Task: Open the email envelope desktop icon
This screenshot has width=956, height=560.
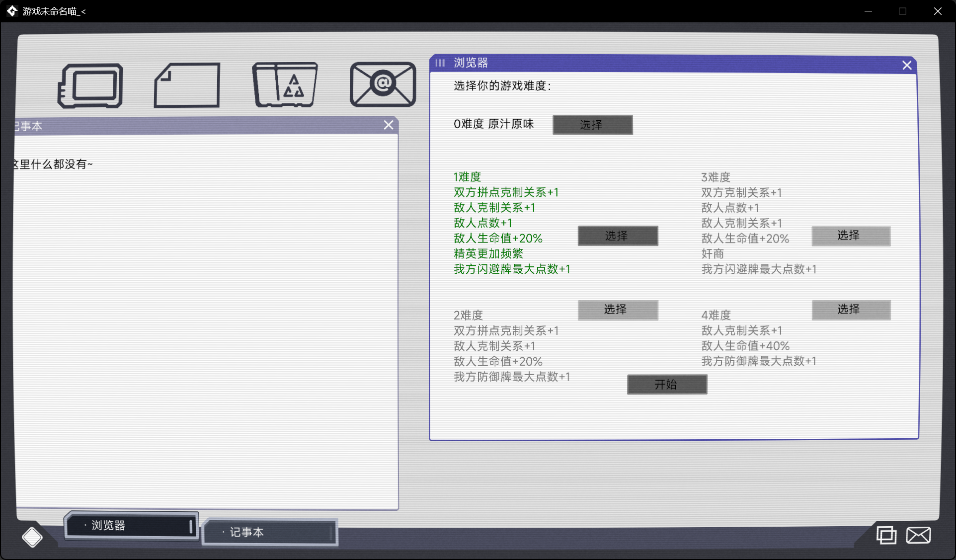Action: (383, 84)
